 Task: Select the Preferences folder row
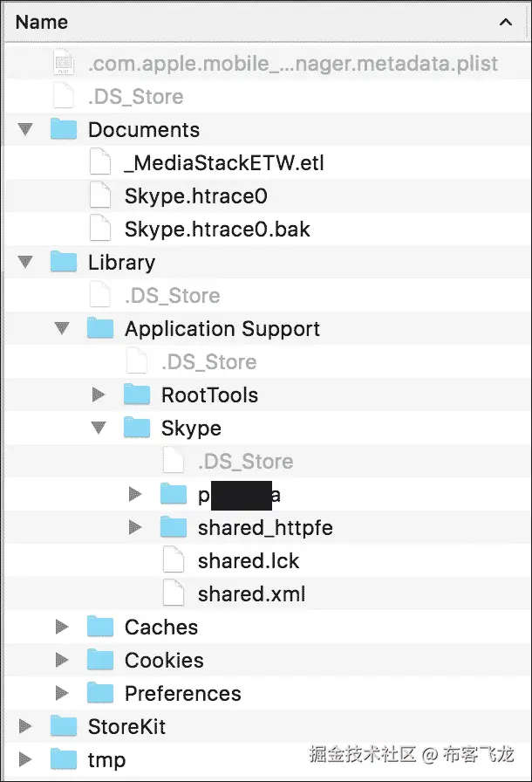pos(182,694)
